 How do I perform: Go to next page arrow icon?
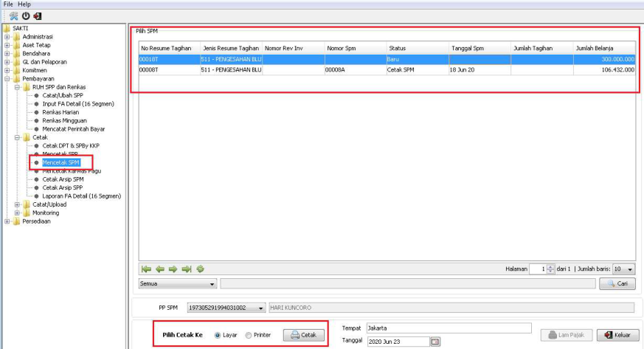(x=173, y=269)
